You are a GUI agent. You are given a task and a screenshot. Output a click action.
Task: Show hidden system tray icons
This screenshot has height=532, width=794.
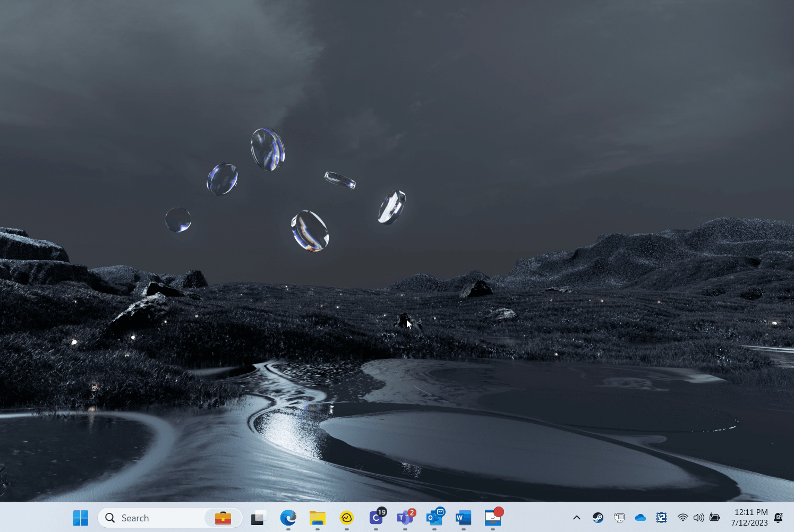pyautogui.click(x=577, y=518)
